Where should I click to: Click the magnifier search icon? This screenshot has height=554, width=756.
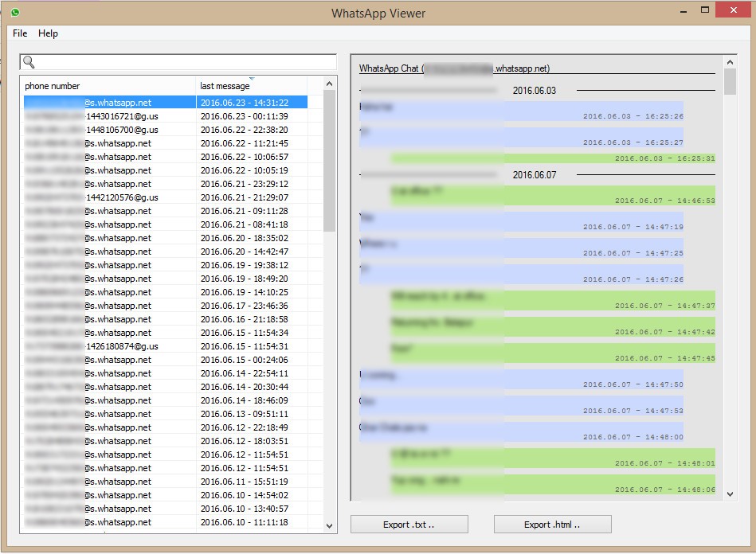tap(29, 61)
